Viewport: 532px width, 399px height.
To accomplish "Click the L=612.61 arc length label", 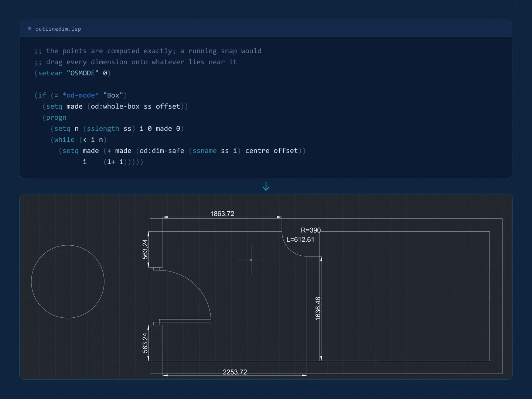I will (x=300, y=239).
